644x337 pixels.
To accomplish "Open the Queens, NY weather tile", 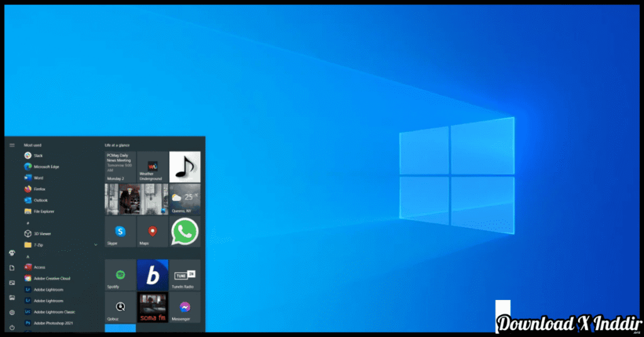I will pos(185,199).
